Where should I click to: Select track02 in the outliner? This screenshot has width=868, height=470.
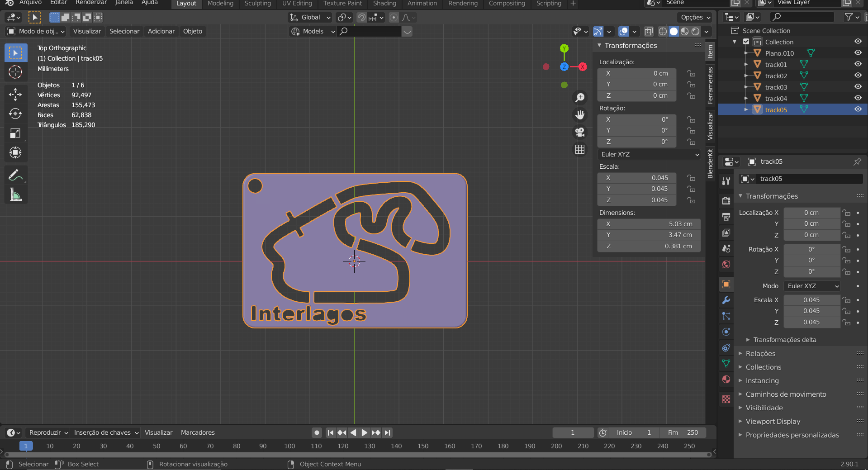(x=776, y=76)
